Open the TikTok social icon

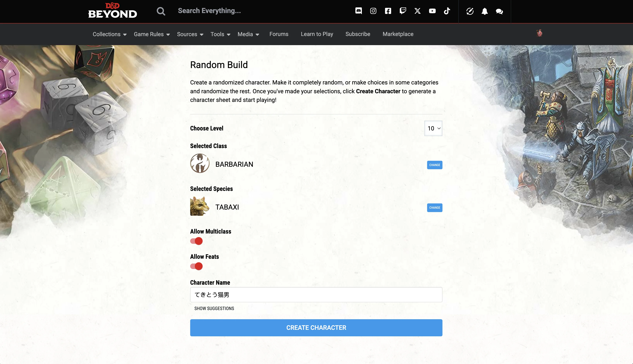click(447, 11)
